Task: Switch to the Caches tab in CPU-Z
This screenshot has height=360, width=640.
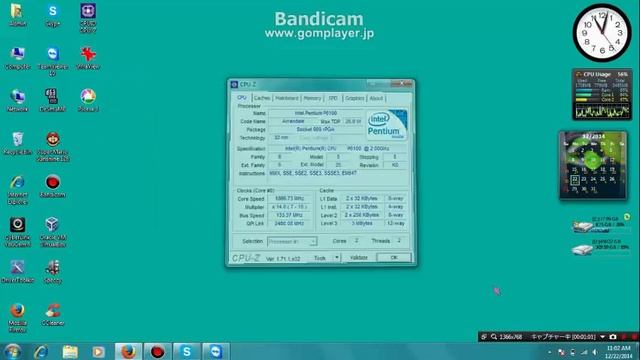Action: pyautogui.click(x=262, y=98)
